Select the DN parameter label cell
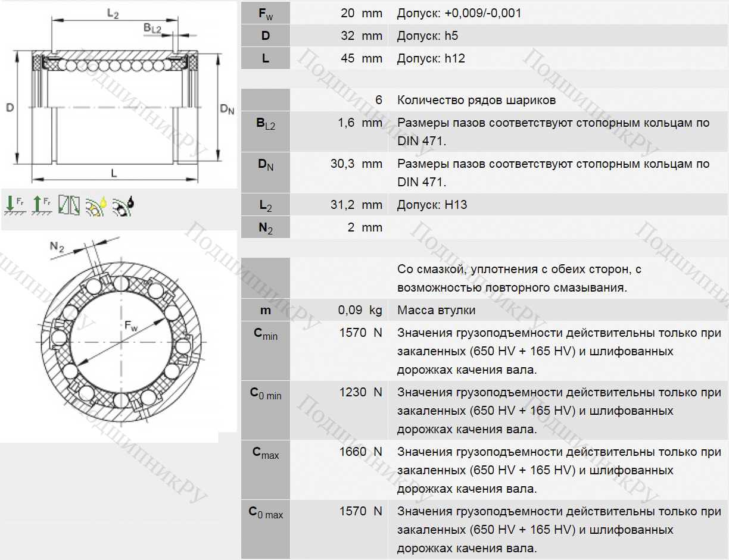The width and height of the screenshot is (729, 560). [266, 164]
